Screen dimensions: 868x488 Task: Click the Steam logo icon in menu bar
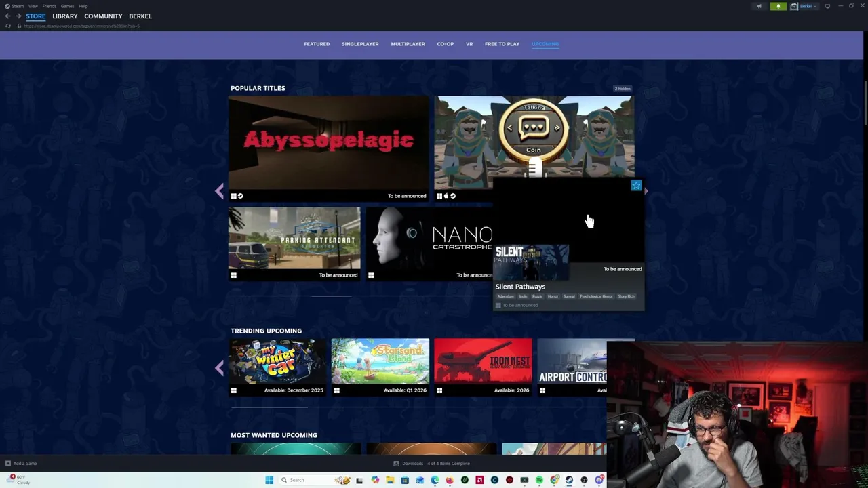point(7,6)
